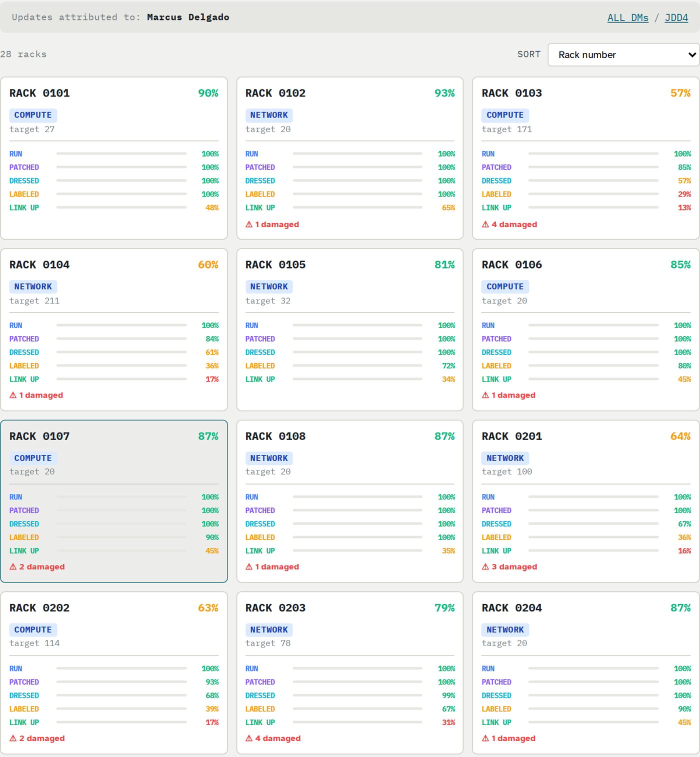Viewport: 700px width, 757px height.
Task: Open the RACK 0103 card title
Action: tap(511, 93)
